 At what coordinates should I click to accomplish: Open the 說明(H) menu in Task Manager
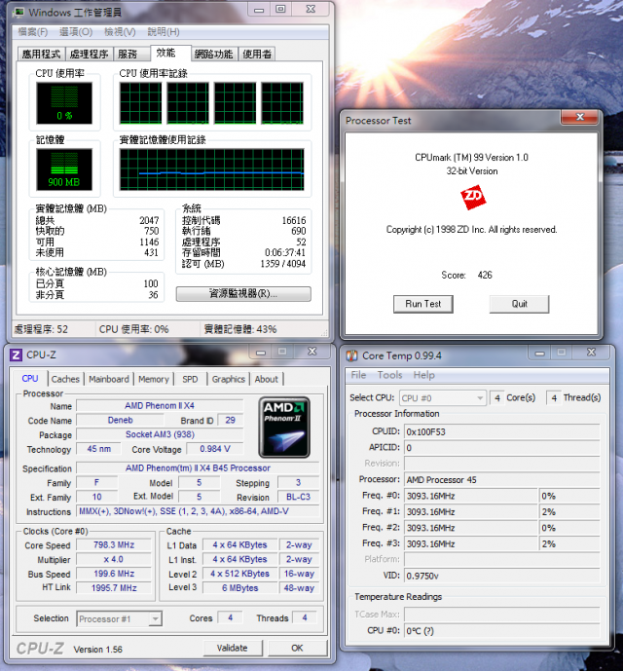pyautogui.click(x=164, y=32)
